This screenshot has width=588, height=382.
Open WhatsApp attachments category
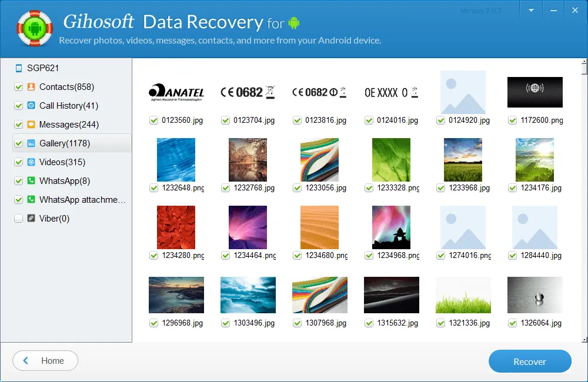tap(82, 200)
